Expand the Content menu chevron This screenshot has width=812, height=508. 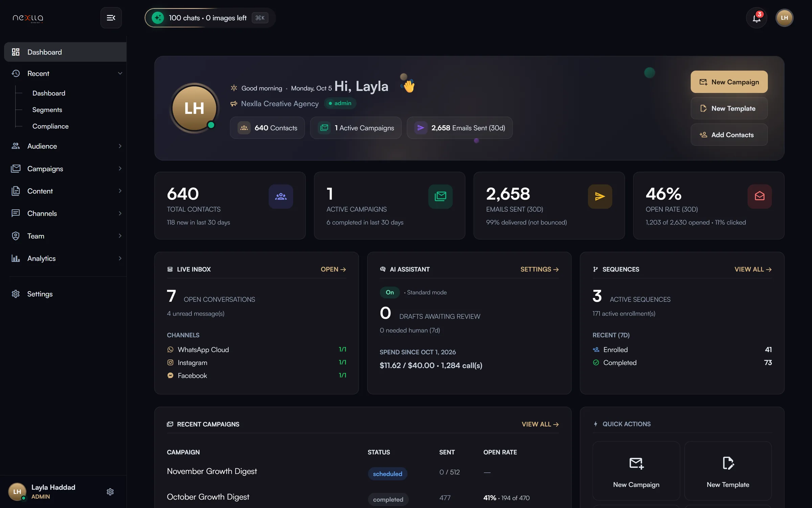[x=120, y=191]
